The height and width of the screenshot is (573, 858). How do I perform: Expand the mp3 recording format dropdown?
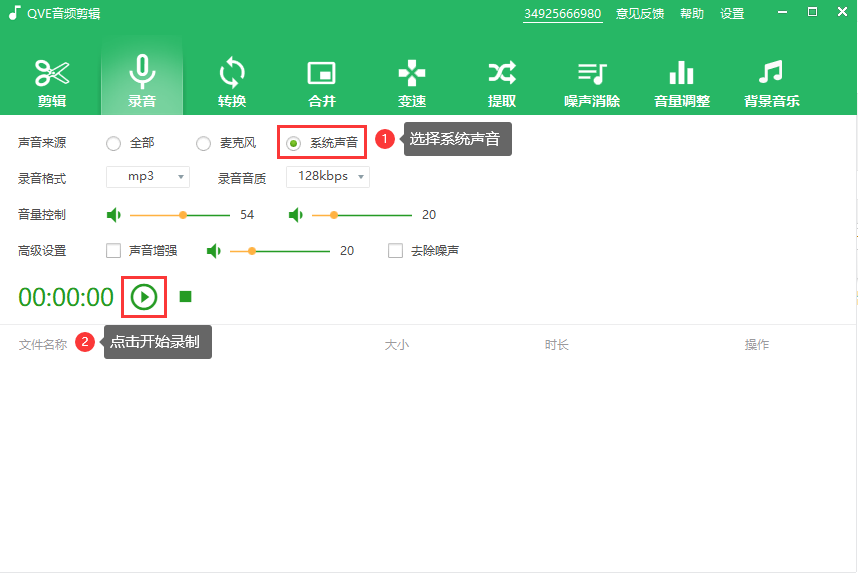[148, 177]
